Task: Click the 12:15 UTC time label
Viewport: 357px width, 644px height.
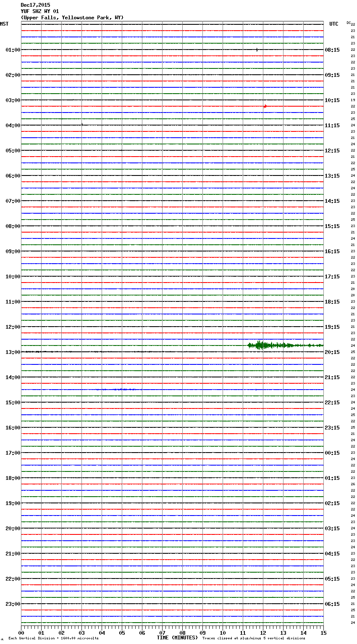Action: pos(332,151)
